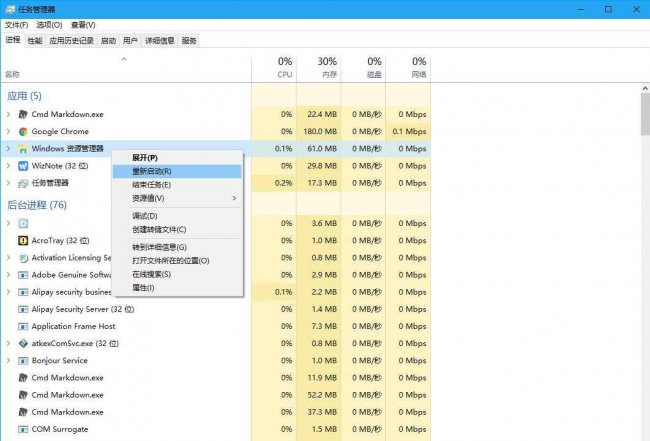Viewport: 650px width, 441px height.
Task: Click the Bonjour Service icon
Action: tap(23, 361)
